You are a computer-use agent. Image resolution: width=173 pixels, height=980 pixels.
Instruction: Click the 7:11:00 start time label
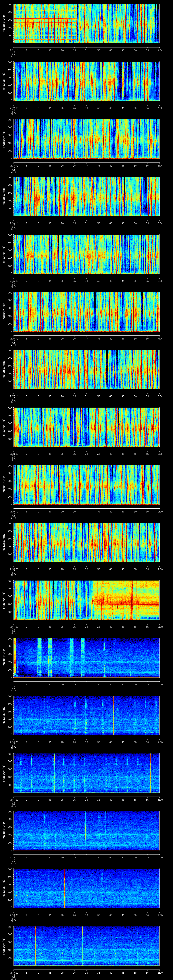14,627
